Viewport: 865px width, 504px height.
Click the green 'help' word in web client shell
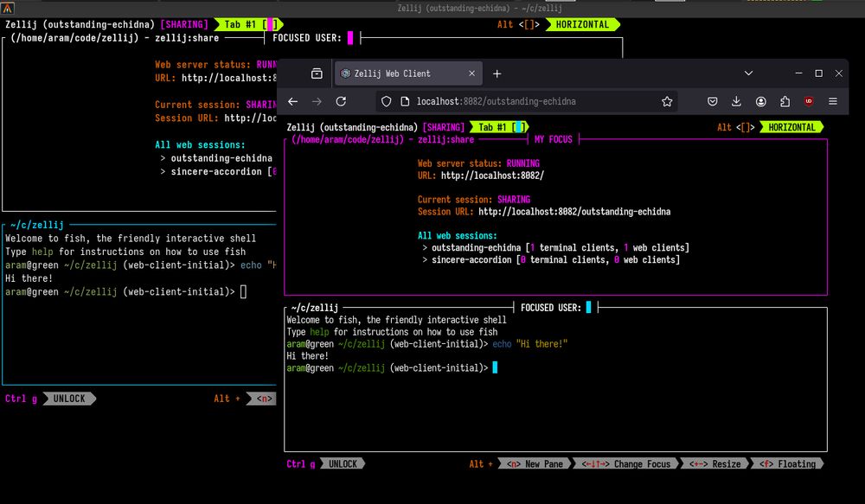coord(319,332)
